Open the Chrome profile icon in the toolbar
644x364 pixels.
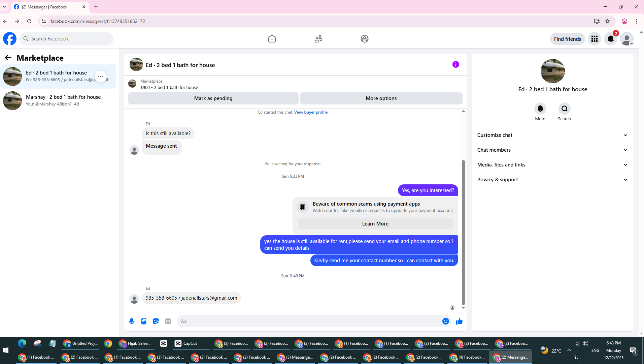pyautogui.click(x=624, y=21)
